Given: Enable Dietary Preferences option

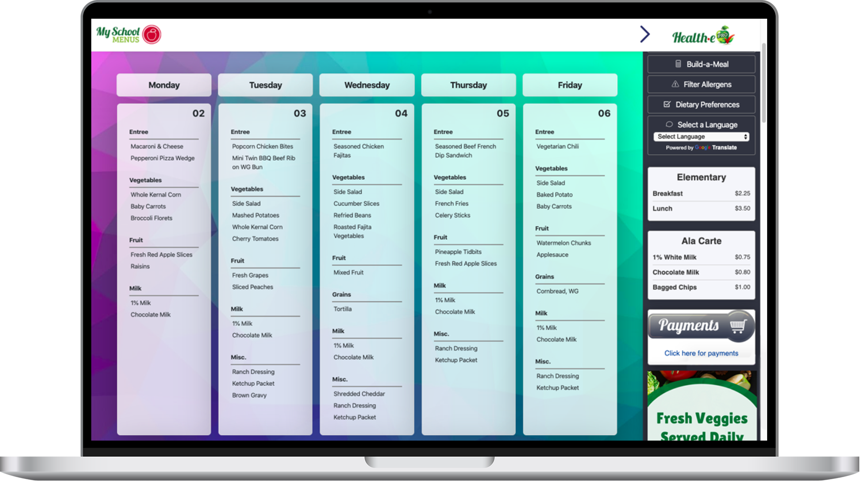Looking at the screenshot, I should [x=702, y=104].
